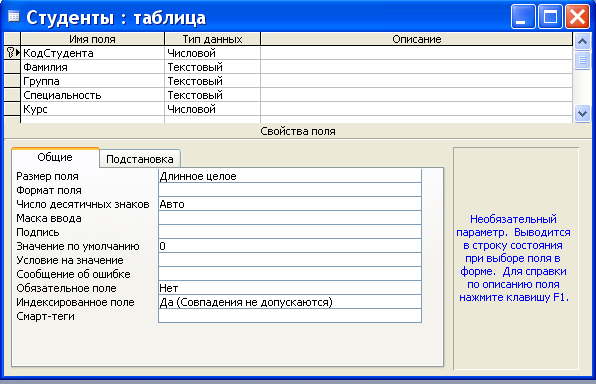Click data type Числовой for КодСтудента
This screenshot has height=384, width=596.
[212, 53]
